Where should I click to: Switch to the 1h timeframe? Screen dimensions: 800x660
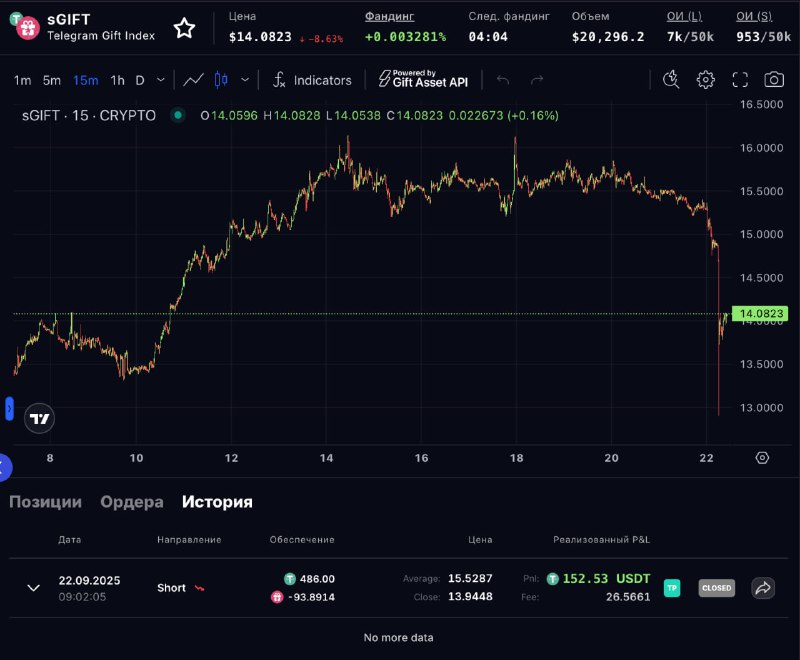(x=117, y=80)
